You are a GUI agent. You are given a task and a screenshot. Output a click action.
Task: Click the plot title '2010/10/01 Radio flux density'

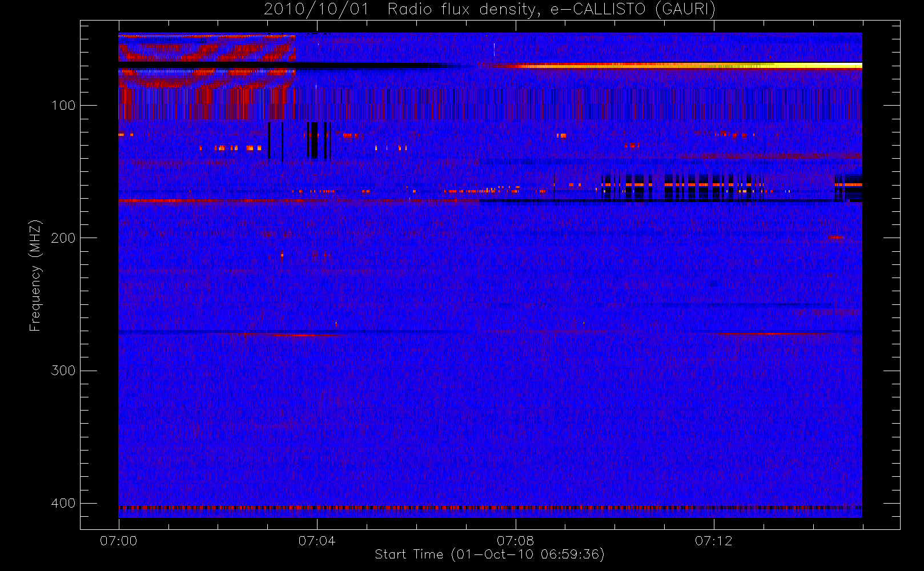point(489,10)
